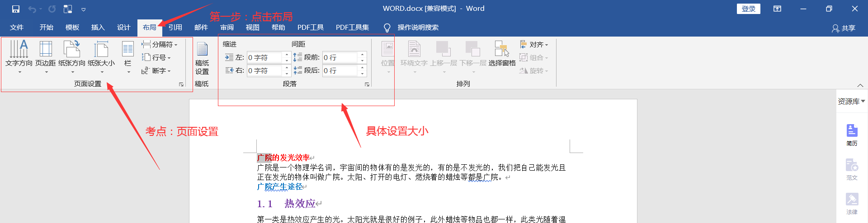
Task: Open the 段落 paragraph dialog launcher
Action: [x=367, y=84]
